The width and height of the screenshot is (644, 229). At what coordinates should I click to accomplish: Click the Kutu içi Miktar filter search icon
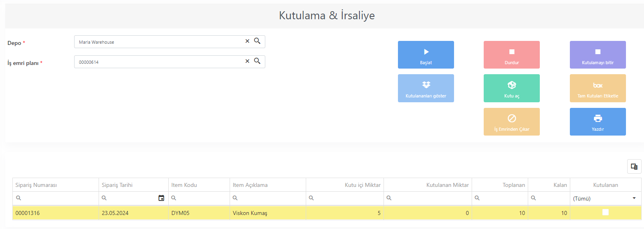pyautogui.click(x=311, y=198)
